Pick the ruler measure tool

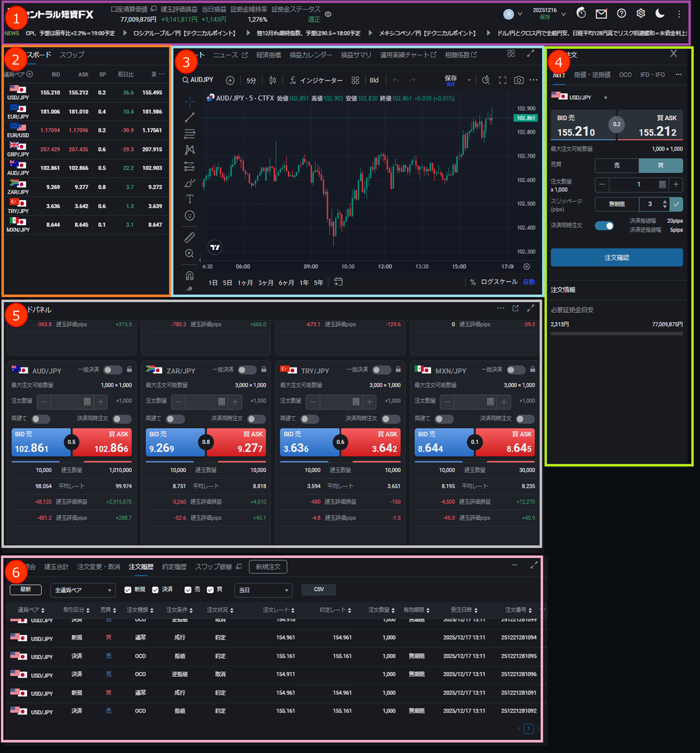[190, 237]
